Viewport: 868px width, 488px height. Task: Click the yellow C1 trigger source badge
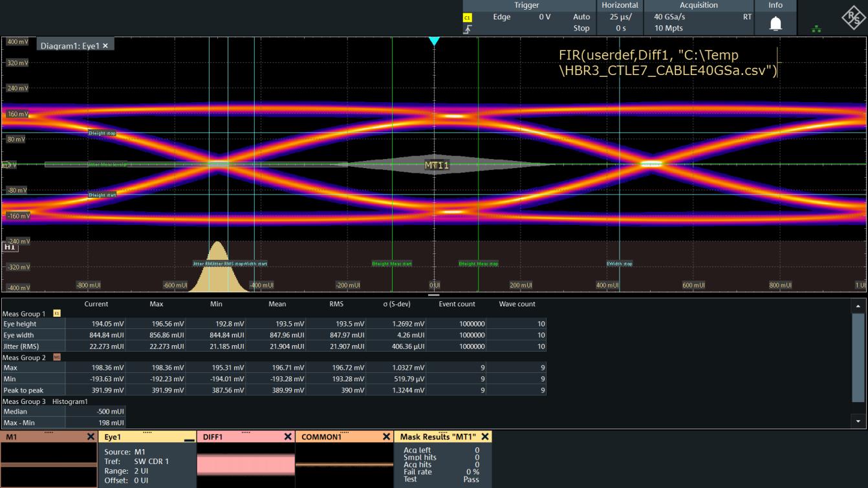(x=468, y=17)
